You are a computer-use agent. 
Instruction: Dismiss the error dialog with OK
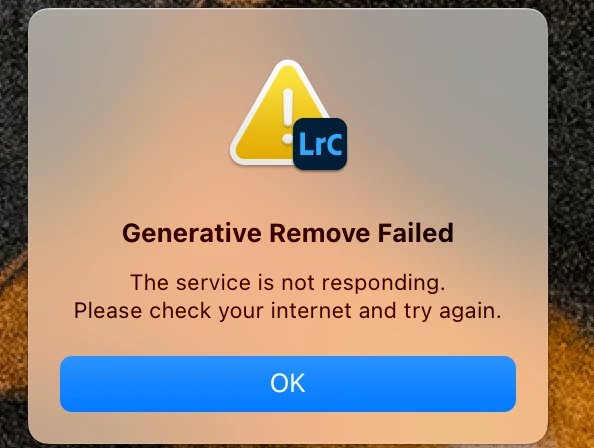click(288, 384)
